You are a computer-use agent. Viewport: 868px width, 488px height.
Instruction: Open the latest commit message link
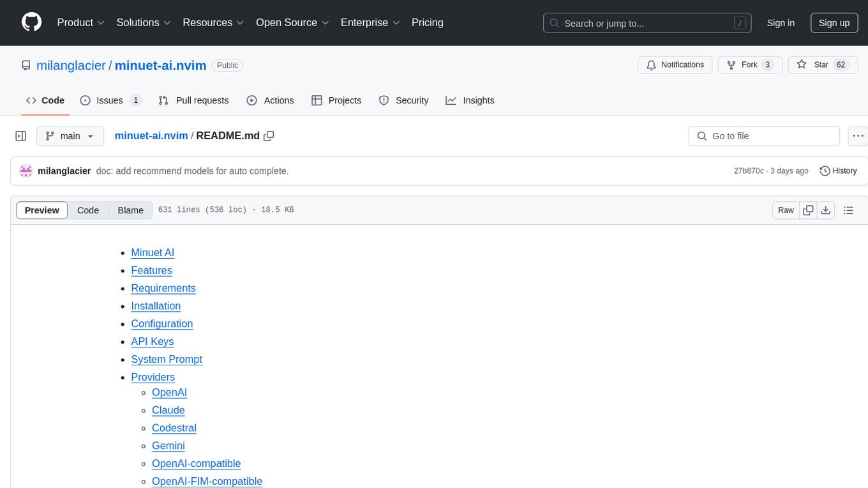(x=192, y=171)
